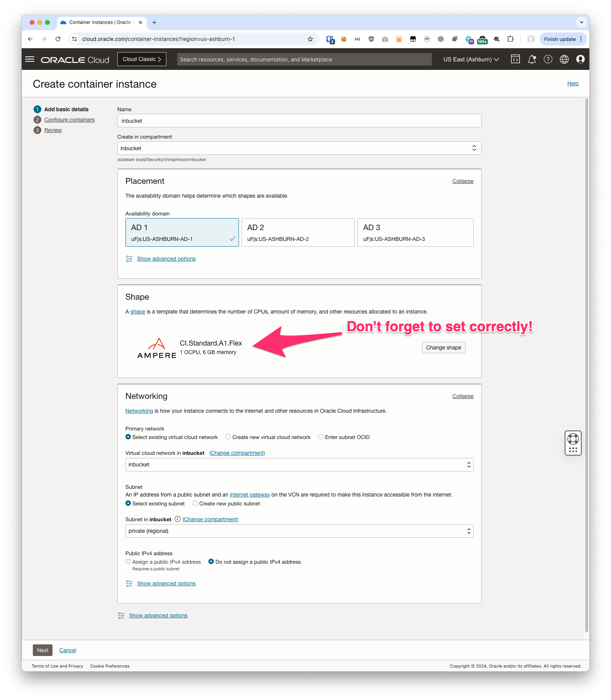Show advanced options in Placement section
This screenshot has height=700, width=611.
[x=166, y=259]
